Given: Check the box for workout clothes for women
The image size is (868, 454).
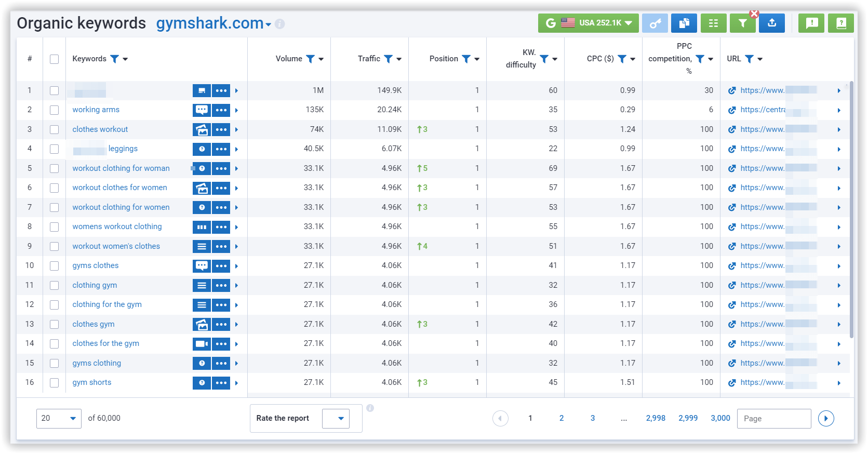Looking at the screenshot, I should click(x=54, y=188).
